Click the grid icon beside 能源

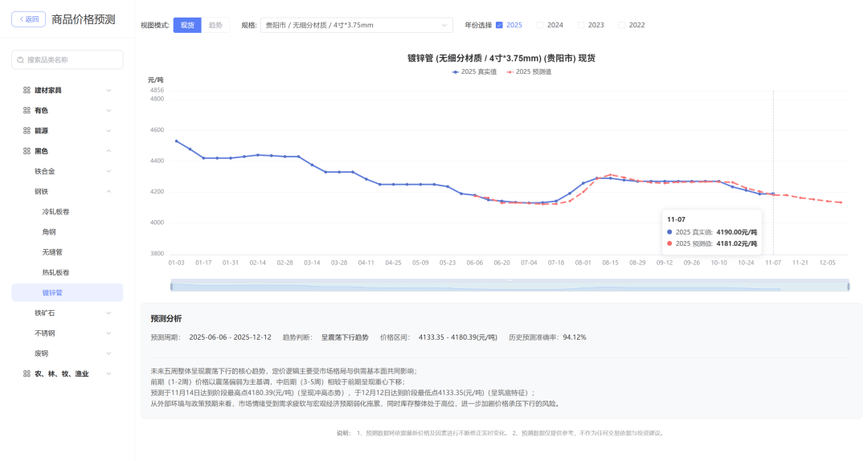27,130
